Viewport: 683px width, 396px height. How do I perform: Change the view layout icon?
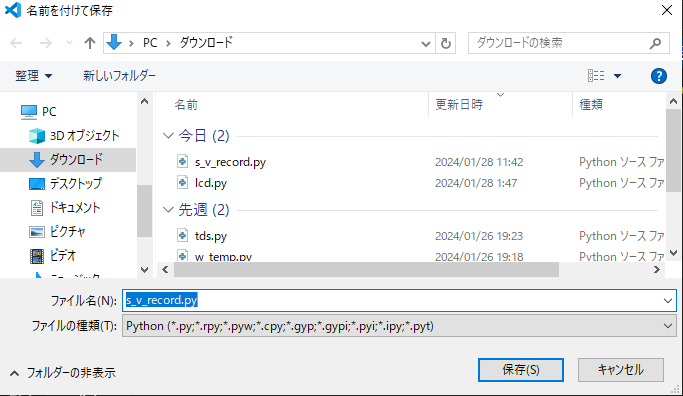click(595, 76)
